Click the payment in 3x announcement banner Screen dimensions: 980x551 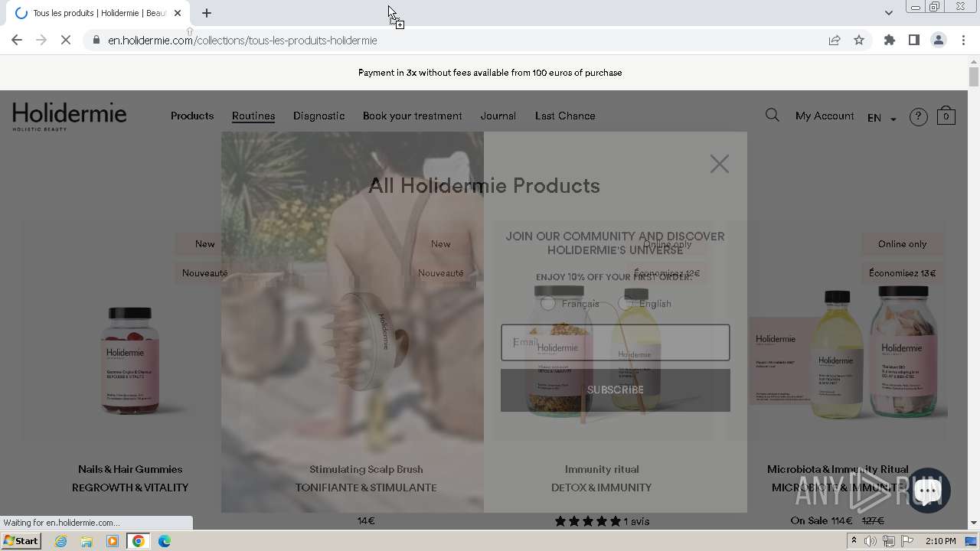coord(490,73)
